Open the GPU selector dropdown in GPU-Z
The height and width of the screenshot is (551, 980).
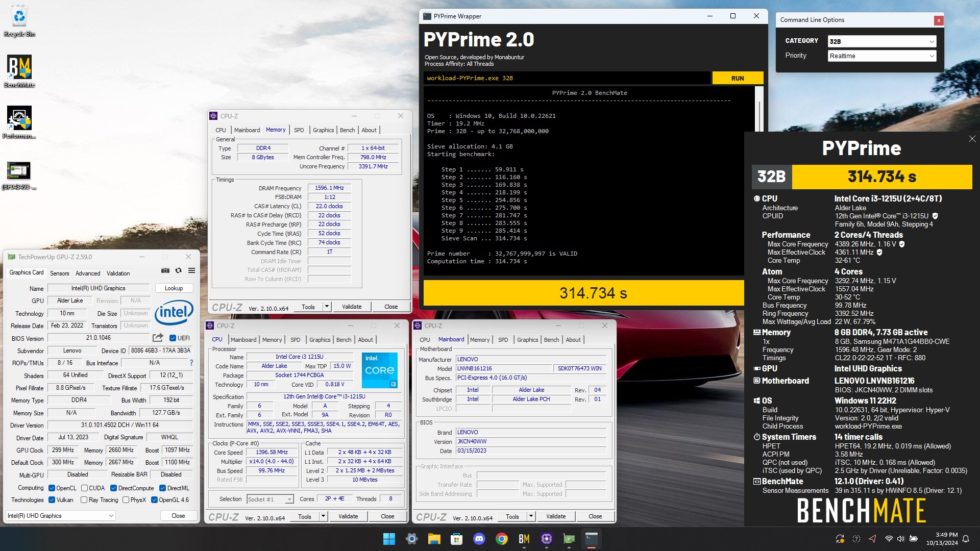pyautogui.click(x=61, y=516)
